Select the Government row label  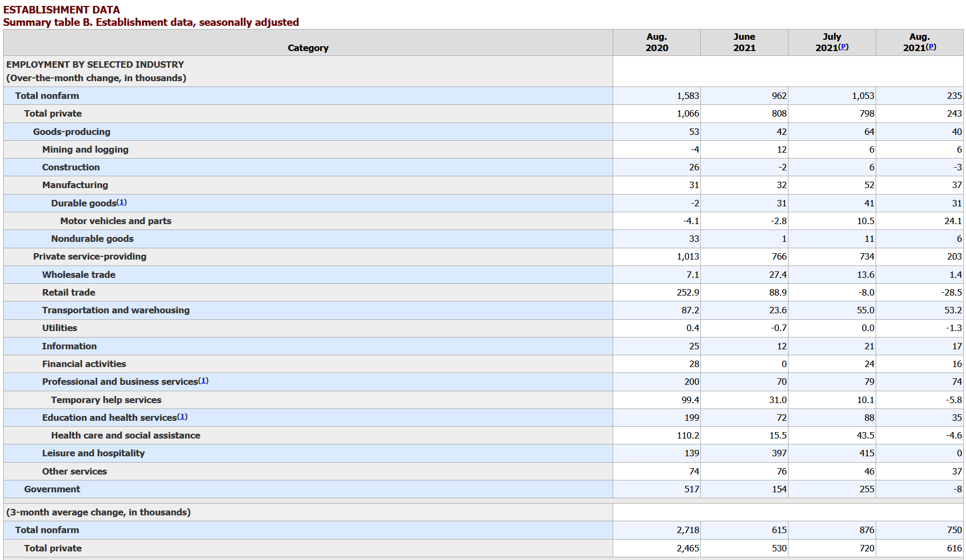pos(52,489)
